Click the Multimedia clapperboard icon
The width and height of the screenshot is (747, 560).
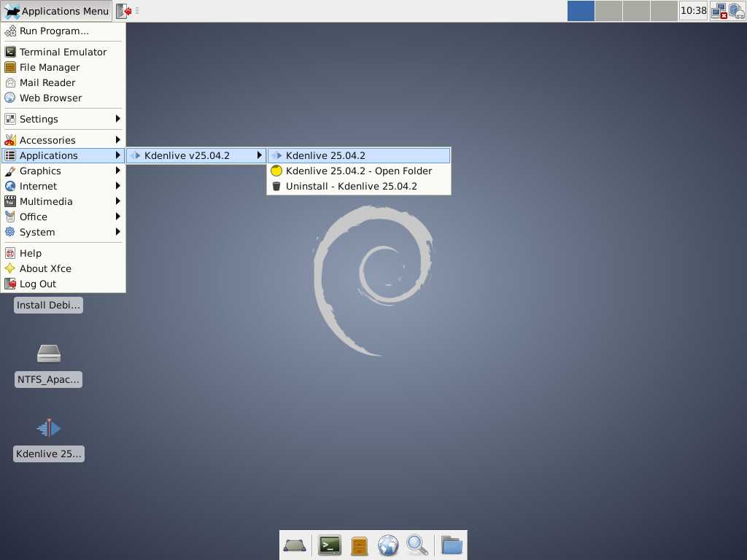10,201
